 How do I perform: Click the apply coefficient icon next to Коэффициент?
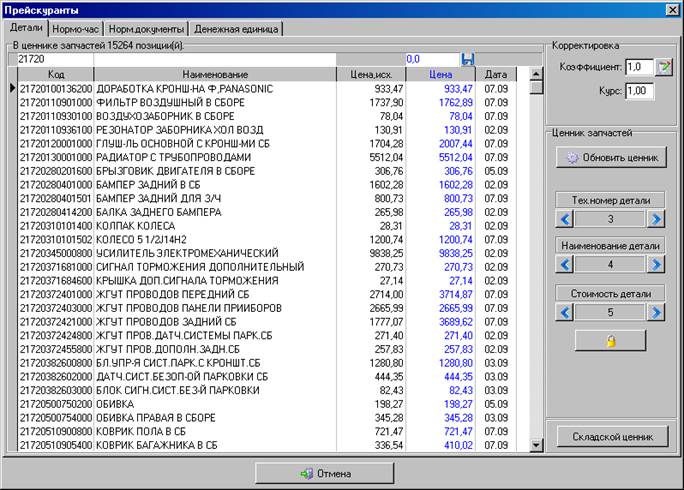(x=665, y=67)
